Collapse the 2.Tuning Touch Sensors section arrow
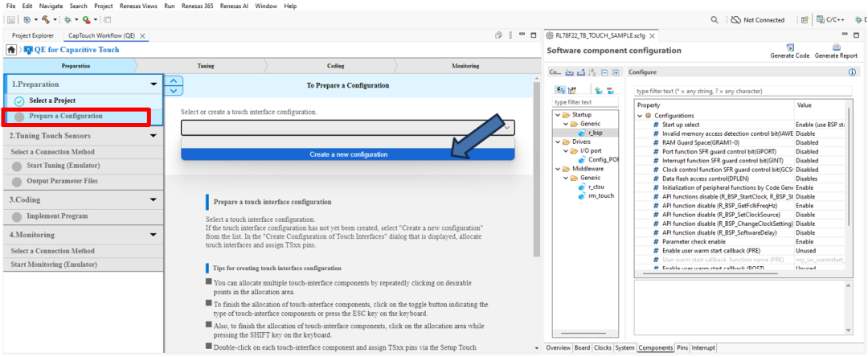Image resolution: width=868 pixels, height=357 pixels. tap(154, 136)
